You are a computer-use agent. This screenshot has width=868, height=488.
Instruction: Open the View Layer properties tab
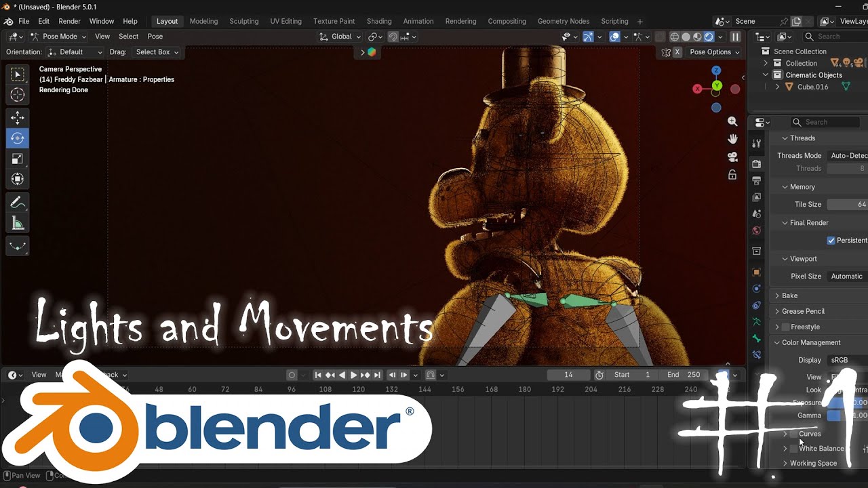[x=757, y=197]
